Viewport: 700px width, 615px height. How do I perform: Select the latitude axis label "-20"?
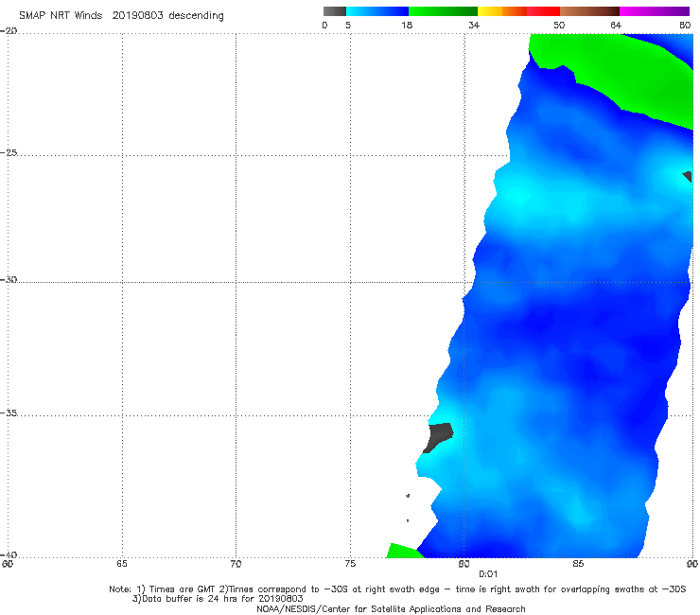pyautogui.click(x=9, y=31)
